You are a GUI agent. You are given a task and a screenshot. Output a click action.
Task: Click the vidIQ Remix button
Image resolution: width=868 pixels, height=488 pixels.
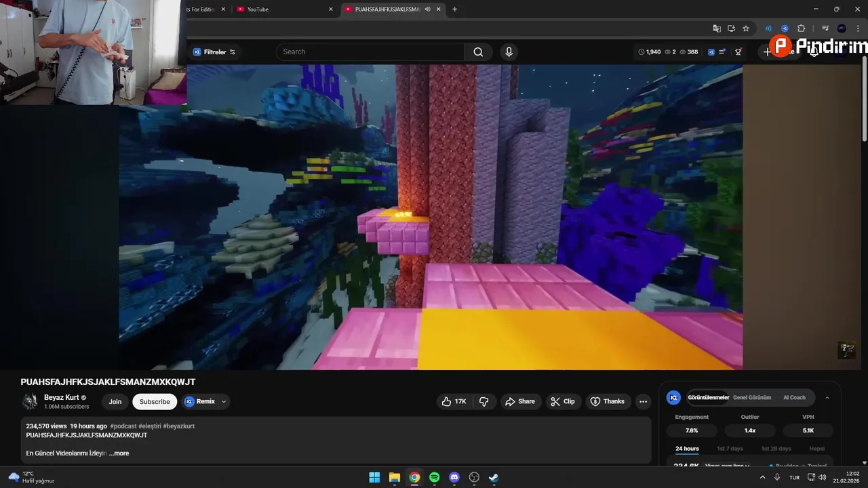pyautogui.click(x=200, y=401)
